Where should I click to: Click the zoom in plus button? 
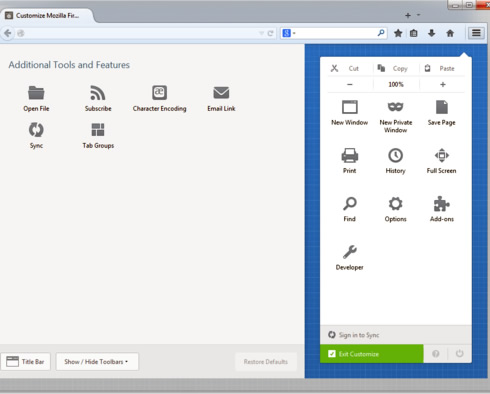(x=443, y=84)
